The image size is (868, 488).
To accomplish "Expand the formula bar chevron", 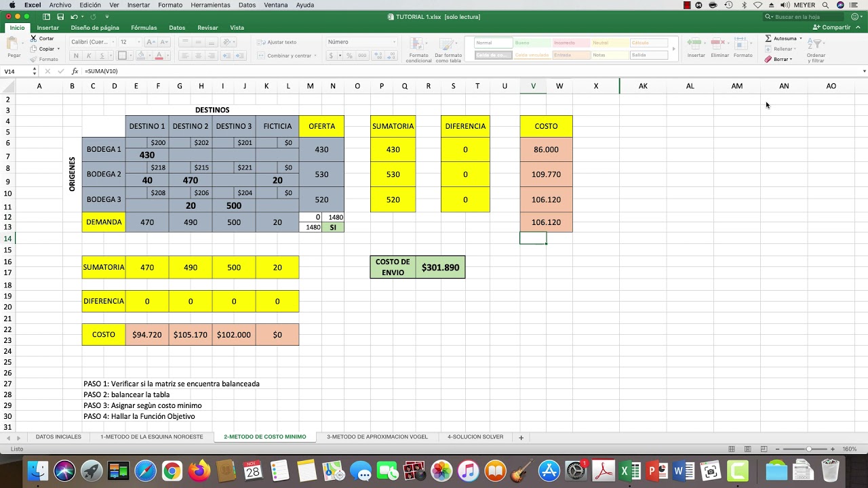I will [x=864, y=71].
